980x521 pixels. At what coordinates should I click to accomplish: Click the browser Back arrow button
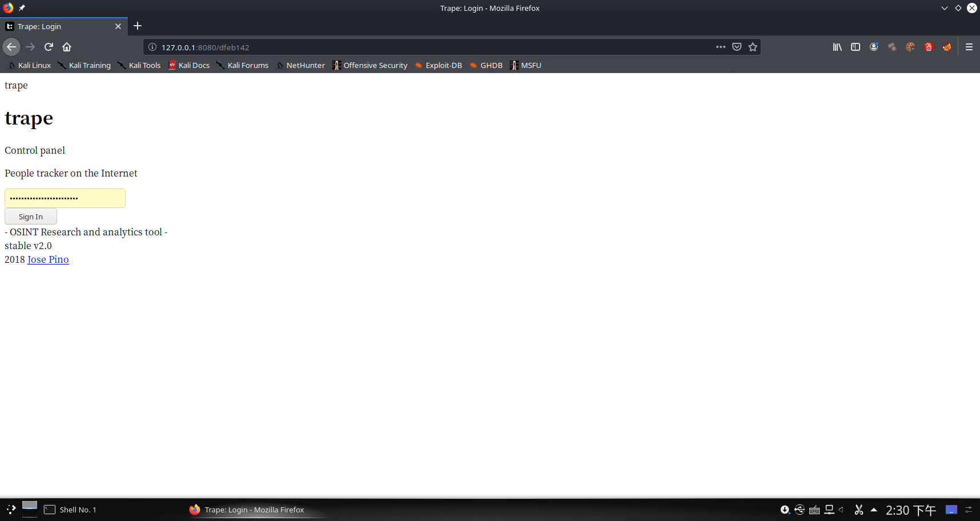click(x=11, y=47)
